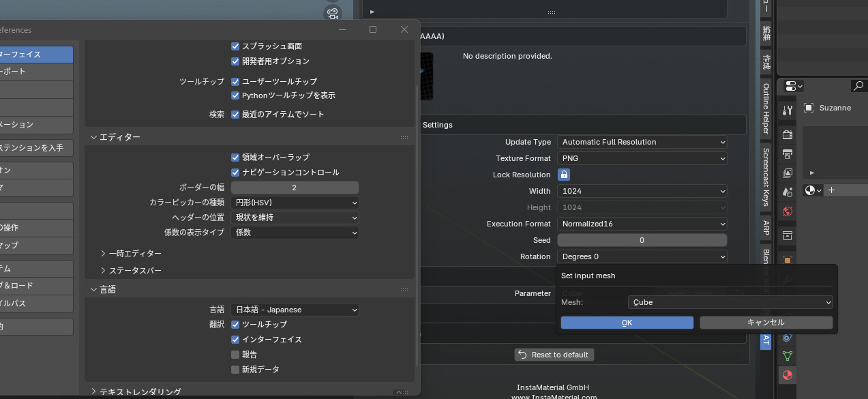Open the Tool properties tab icon

(788, 110)
